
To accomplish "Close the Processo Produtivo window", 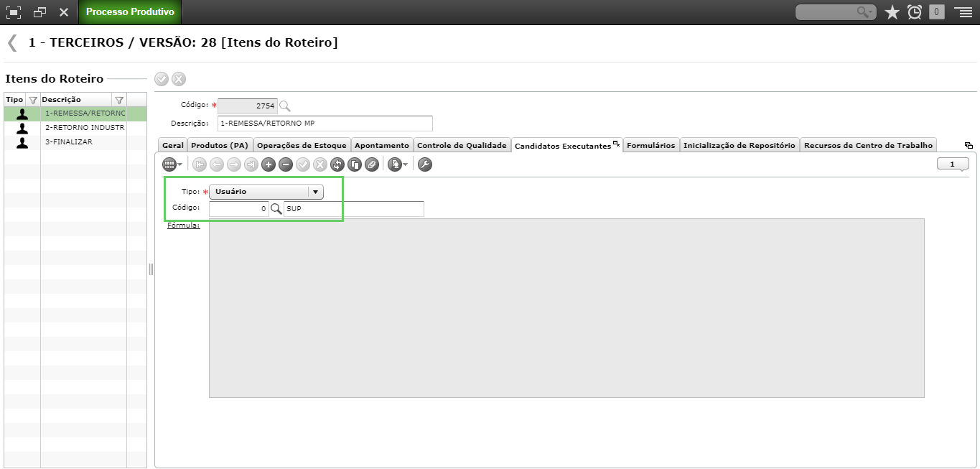I will 64,12.
